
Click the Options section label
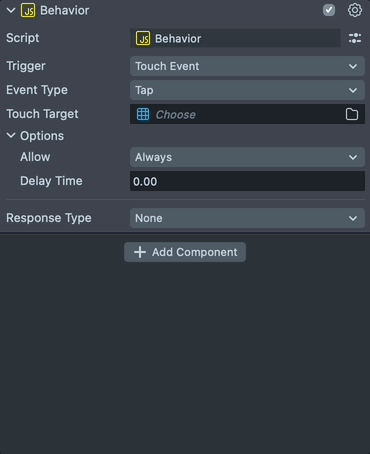[42, 136]
